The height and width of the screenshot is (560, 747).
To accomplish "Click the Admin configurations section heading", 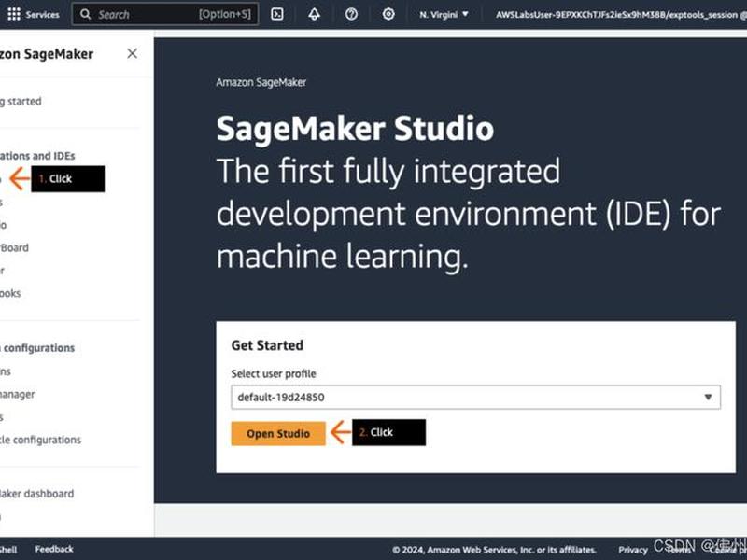I will [37, 347].
